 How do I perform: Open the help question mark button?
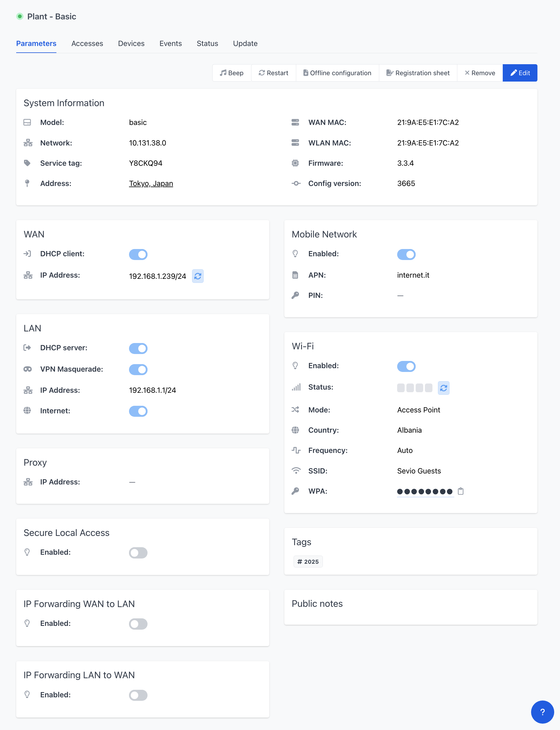pos(542,712)
